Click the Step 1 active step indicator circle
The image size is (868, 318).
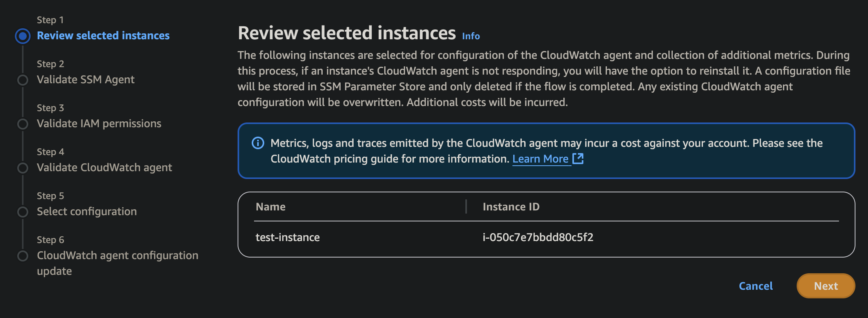point(23,36)
